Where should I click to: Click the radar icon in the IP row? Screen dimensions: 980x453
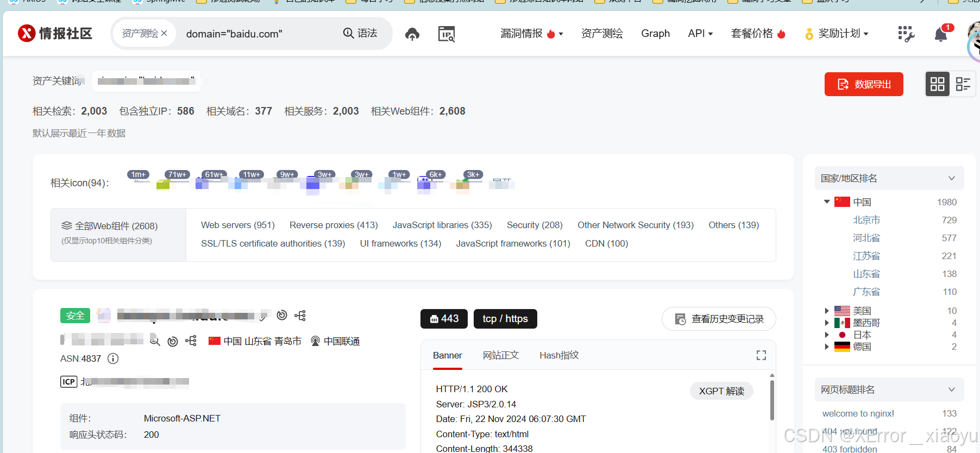(x=173, y=341)
